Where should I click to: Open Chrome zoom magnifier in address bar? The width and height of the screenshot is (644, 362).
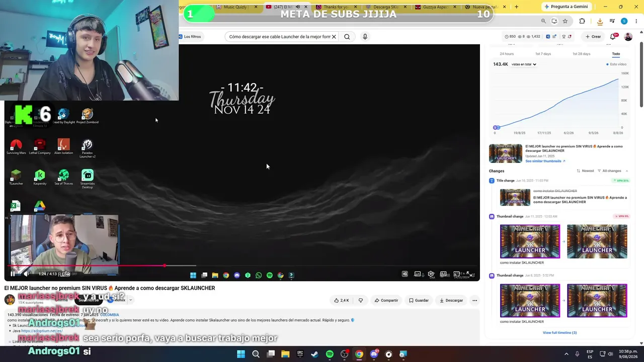point(543,21)
